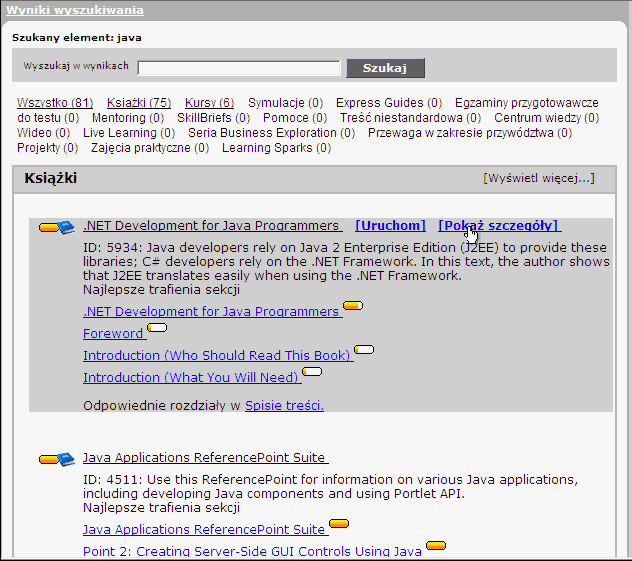
Task: Expand results via Wyświetl więcej link
Action: tap(539, 178)
